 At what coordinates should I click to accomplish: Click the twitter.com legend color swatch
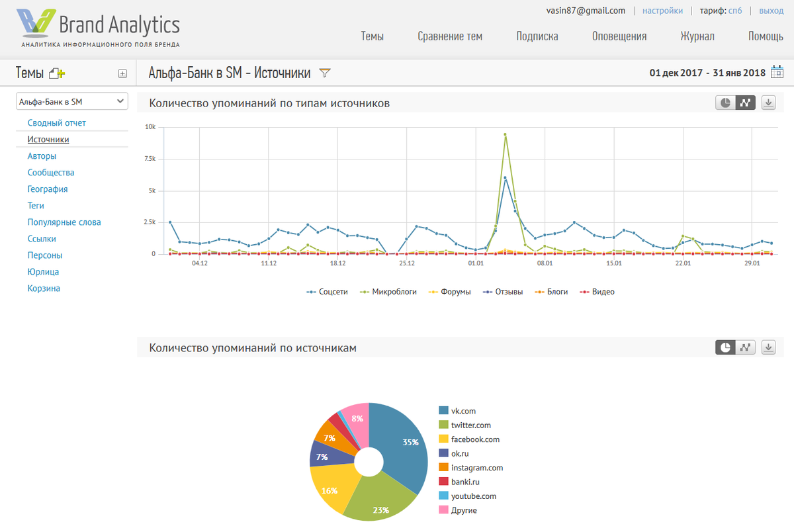(443, 425)
